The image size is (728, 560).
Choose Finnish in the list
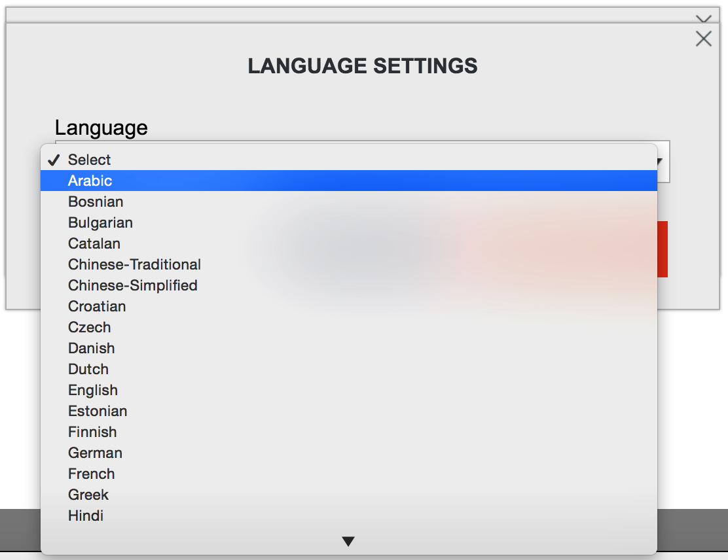349,432
